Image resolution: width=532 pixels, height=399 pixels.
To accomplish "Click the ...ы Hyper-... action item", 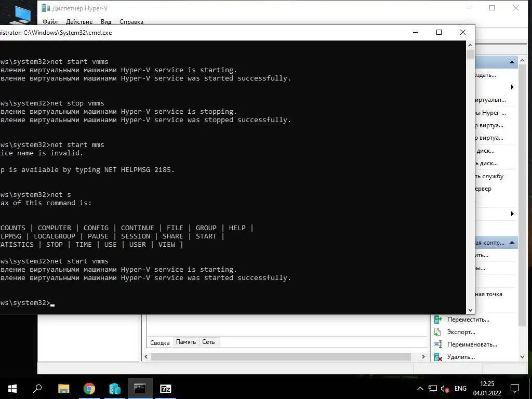I will click(490, 113).
